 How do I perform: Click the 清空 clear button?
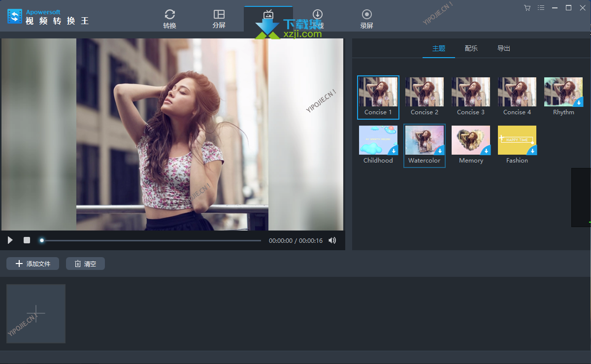click(85, 264)
